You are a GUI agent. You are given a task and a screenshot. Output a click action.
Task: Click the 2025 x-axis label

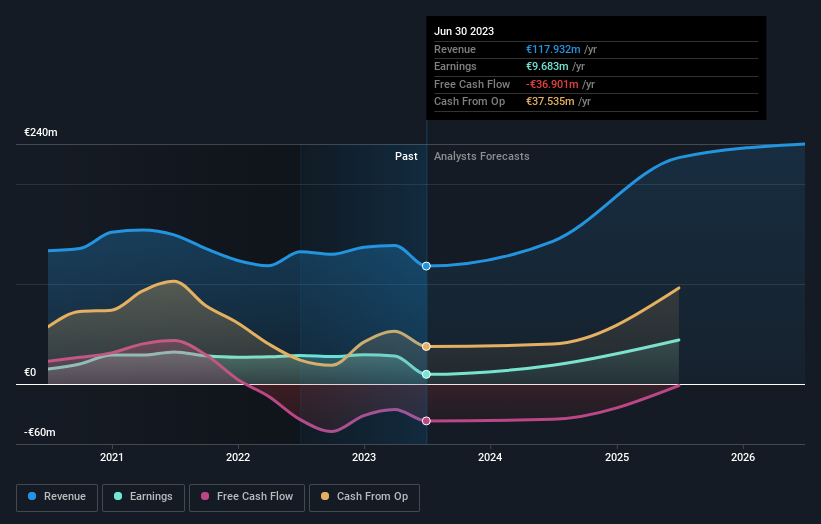point(617,457)
